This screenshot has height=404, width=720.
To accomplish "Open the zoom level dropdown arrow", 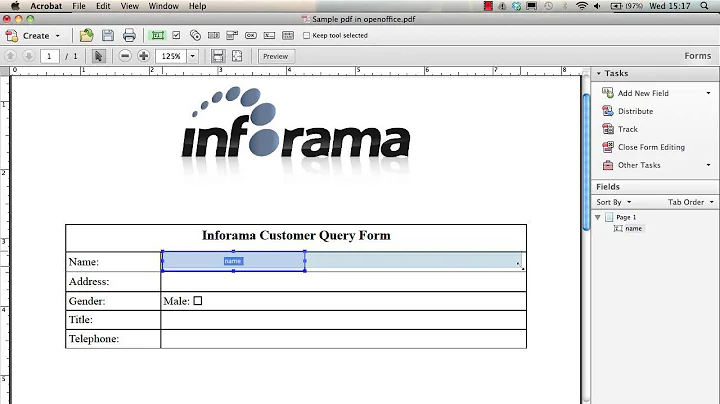I will [192, 56].
